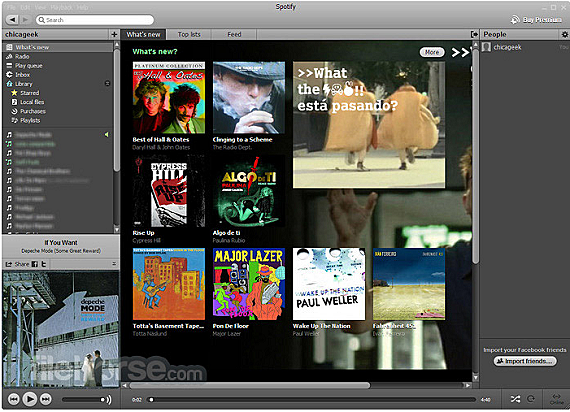
Task: Open the File menu
Action: (x=11, y=7)
